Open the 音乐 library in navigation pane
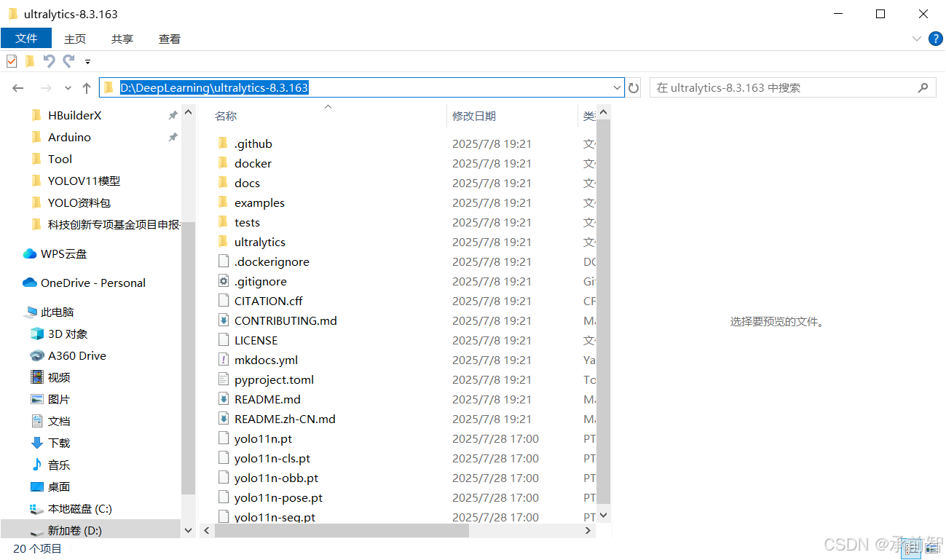Screen dimensions: 946x560 click(x=59, y=465)
